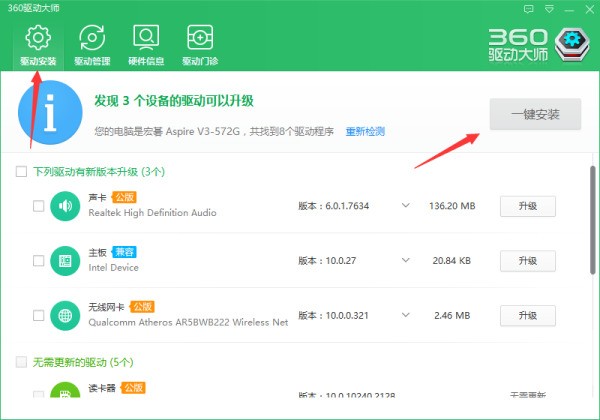This screenshot has width=600, height=420.
Task: Expand version dropdown for 10.0.27
Action: coord(406,260)
